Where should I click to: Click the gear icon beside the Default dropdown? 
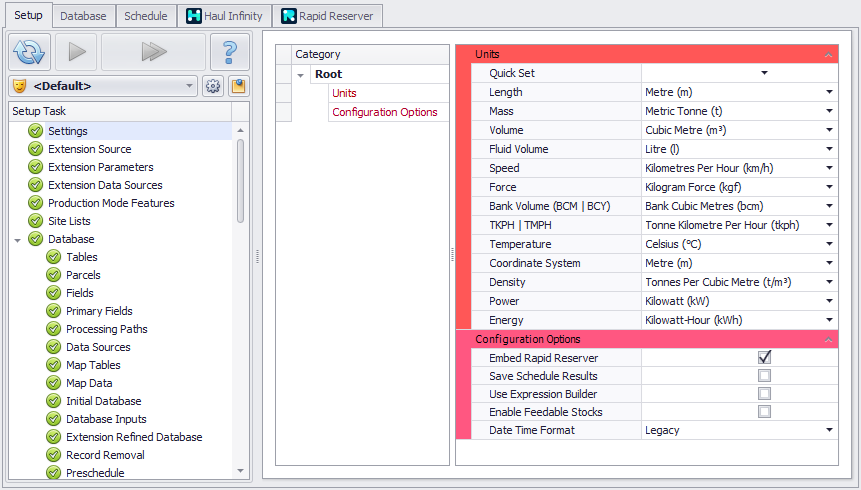click(213, 86)
